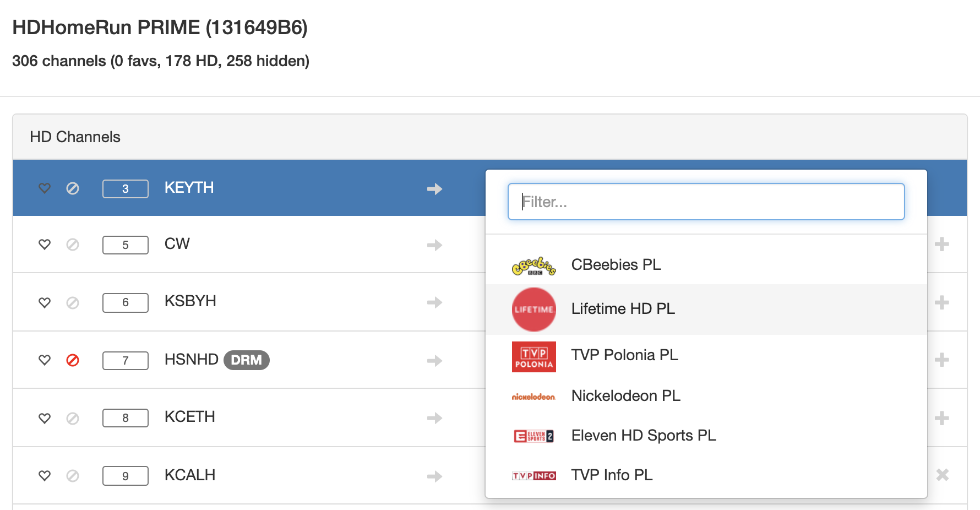Edit channel number box for KSBYH
Viewport: 980px width, 510px height.
click(126, 302)
